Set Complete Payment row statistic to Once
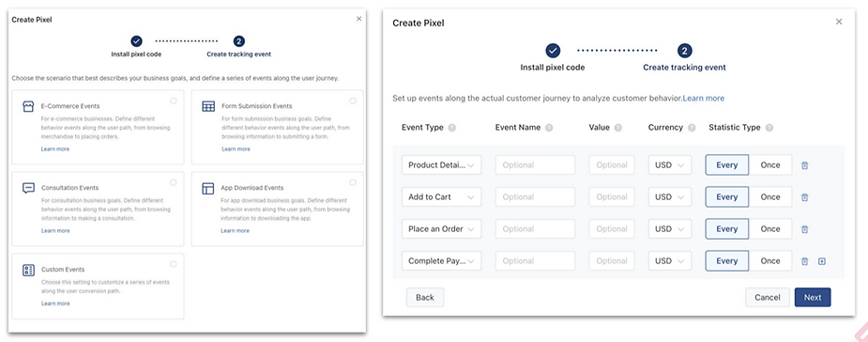 (770, 261)
